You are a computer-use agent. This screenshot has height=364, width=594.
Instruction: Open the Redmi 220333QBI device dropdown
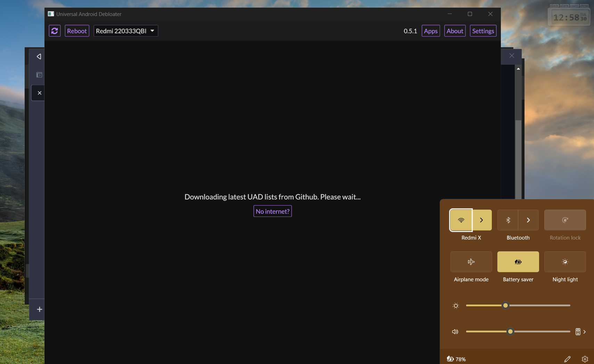click(x=126, y=31)
